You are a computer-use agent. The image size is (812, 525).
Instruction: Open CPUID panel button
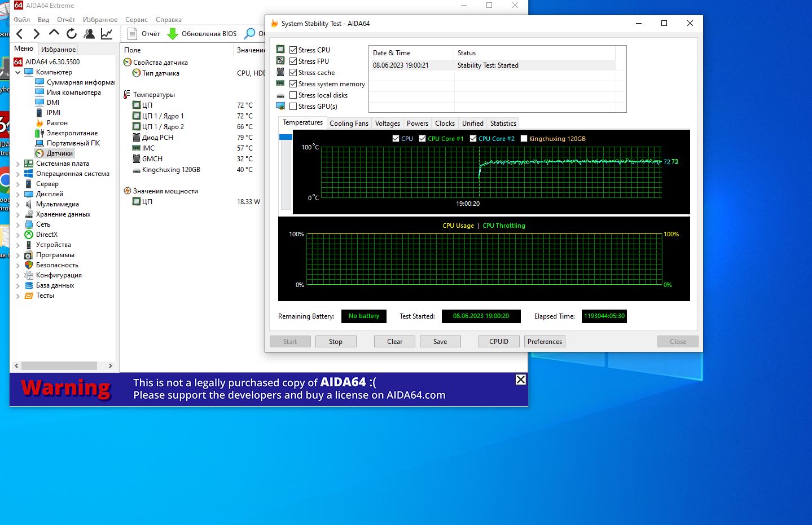(x=499, y=342)
